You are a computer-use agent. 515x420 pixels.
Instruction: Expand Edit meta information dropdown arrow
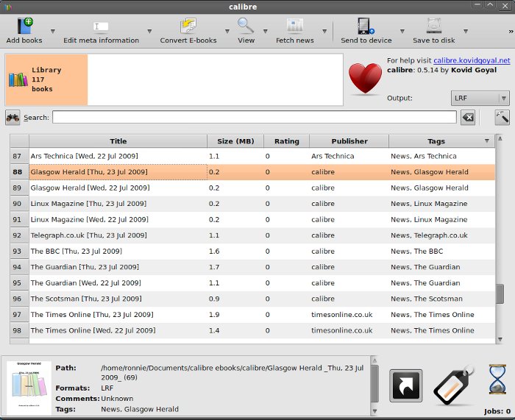[149, 32]
